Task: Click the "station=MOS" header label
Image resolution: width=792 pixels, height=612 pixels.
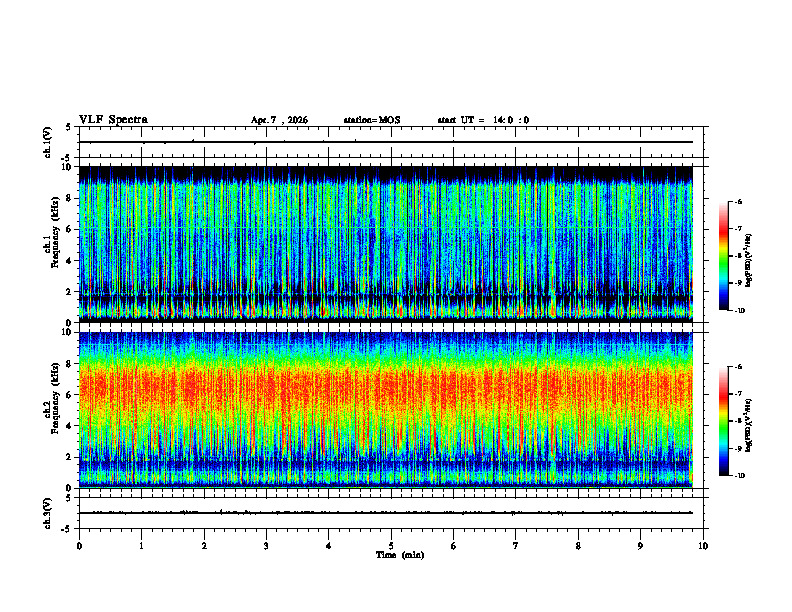Action: [372, 120]
